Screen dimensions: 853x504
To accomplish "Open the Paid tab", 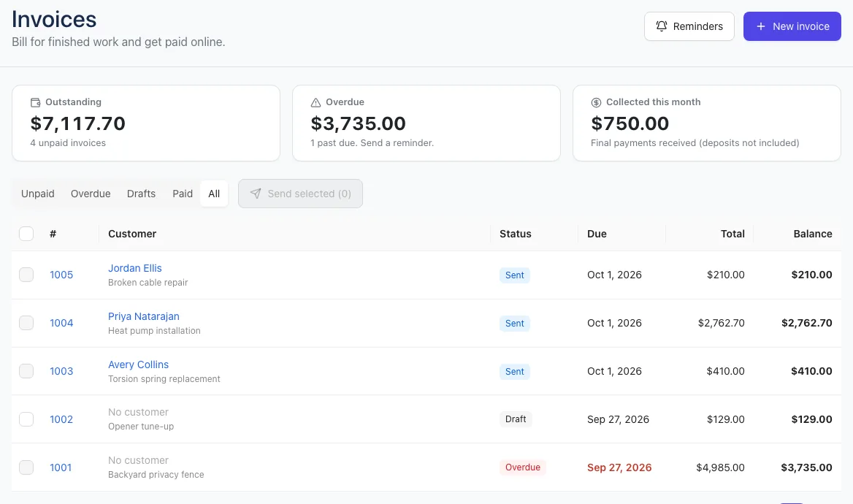I will pos(183,194).
